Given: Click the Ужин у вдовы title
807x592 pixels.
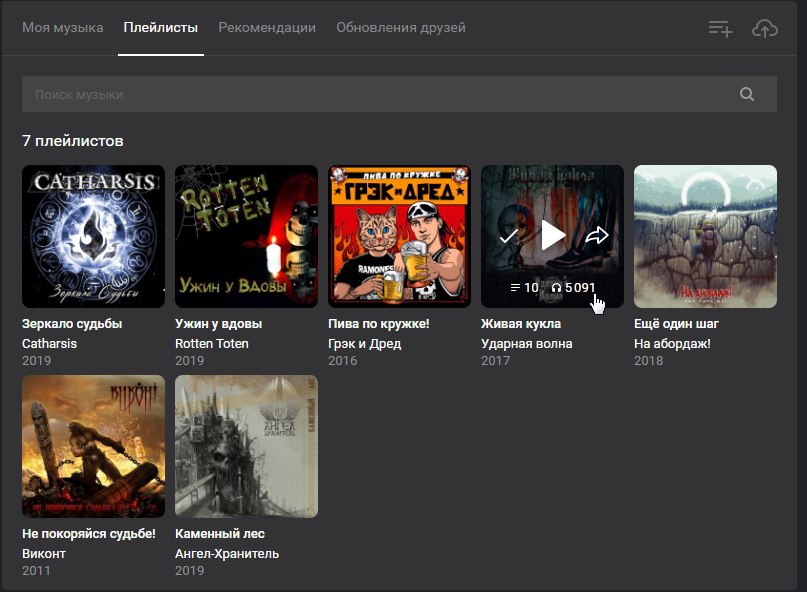Looking at the screenshot, I should [218, 324].
